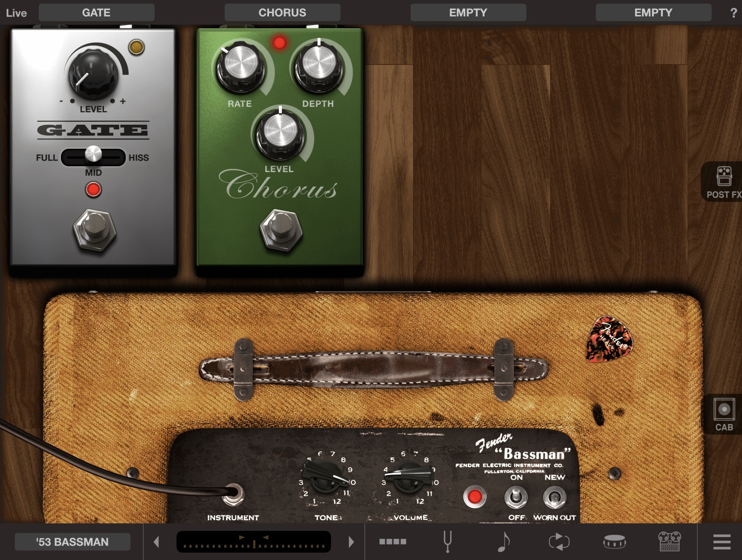Select the fourth EMPTY stomp slot
This screenshot has width=742, height=560.
654,13
